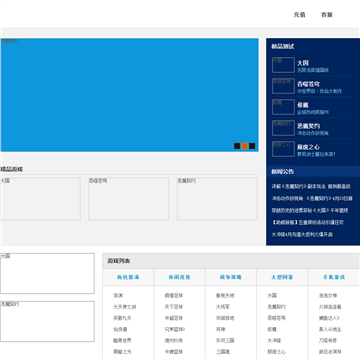Open 乐闯三国 in the game list
The image size is (360, 360).
225,341
